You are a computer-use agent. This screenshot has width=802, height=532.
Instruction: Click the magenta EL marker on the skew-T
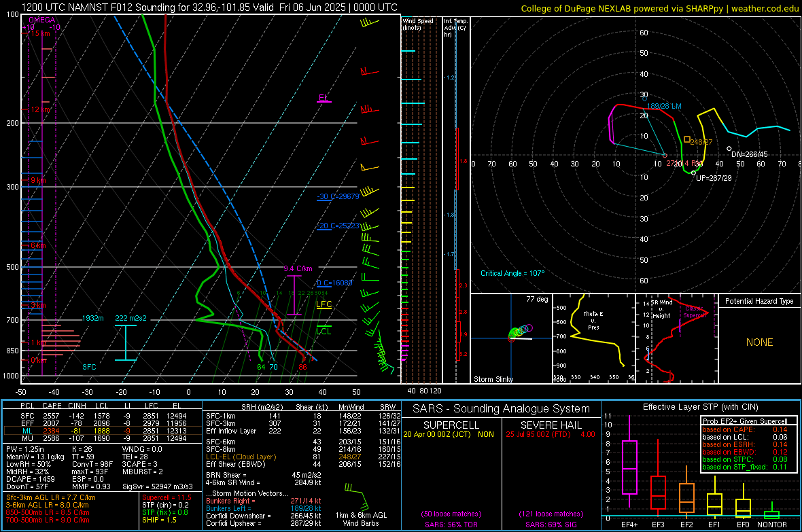pyautogui.click(x=324, y=98)
